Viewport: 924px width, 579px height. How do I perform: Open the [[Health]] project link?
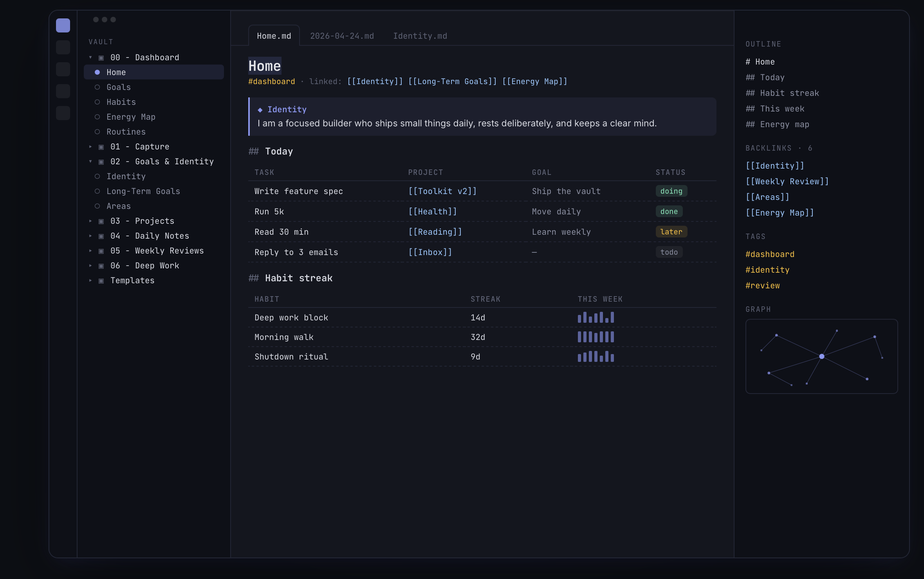point(433,212)
